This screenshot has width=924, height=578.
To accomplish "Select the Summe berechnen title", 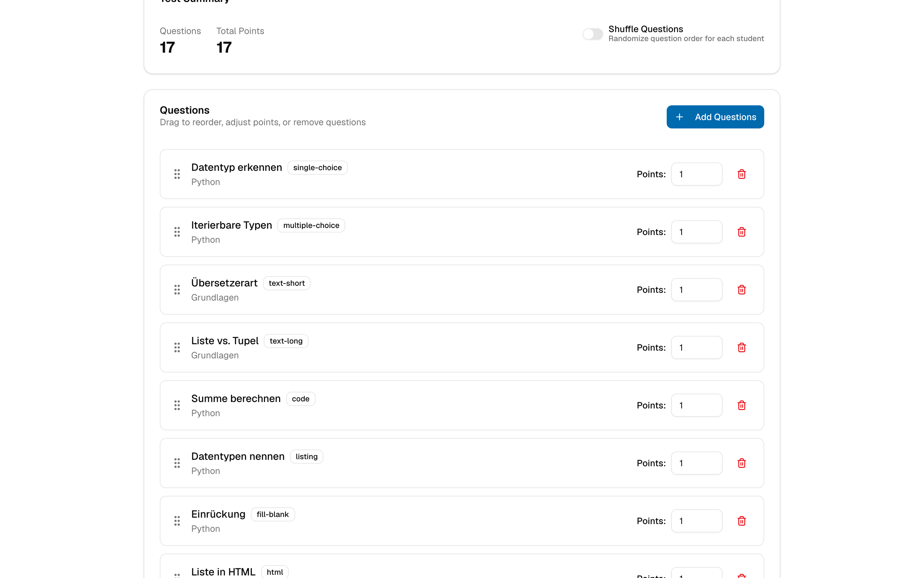I will tap(236, 398).
